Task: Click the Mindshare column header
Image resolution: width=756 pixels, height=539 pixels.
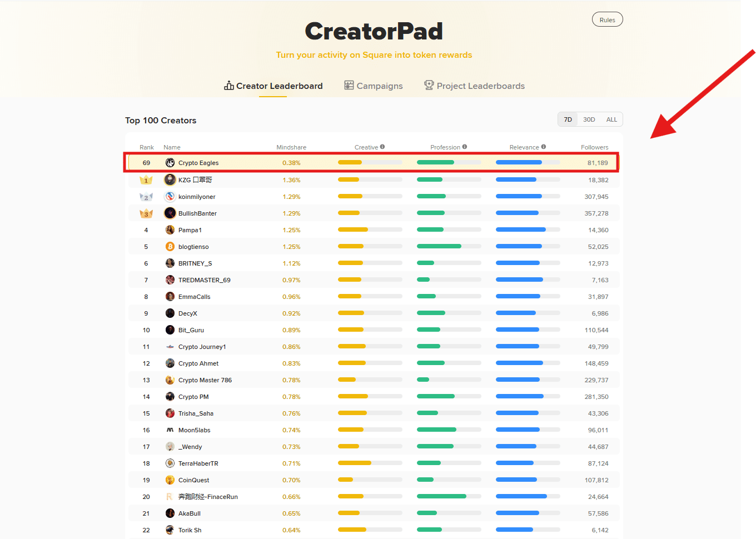Action: tap(291, 147)
